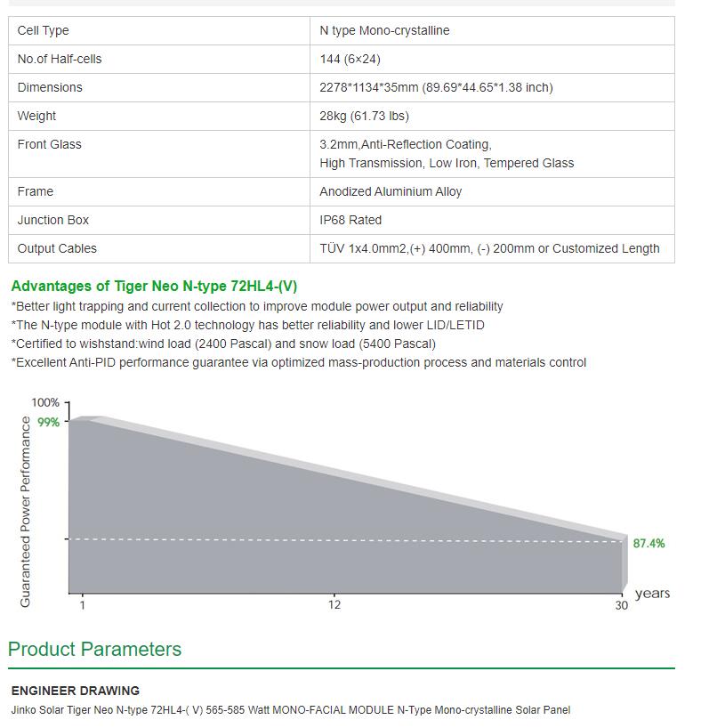Click the Front Glass row label
Screen dimensions: 717x728
49,144
